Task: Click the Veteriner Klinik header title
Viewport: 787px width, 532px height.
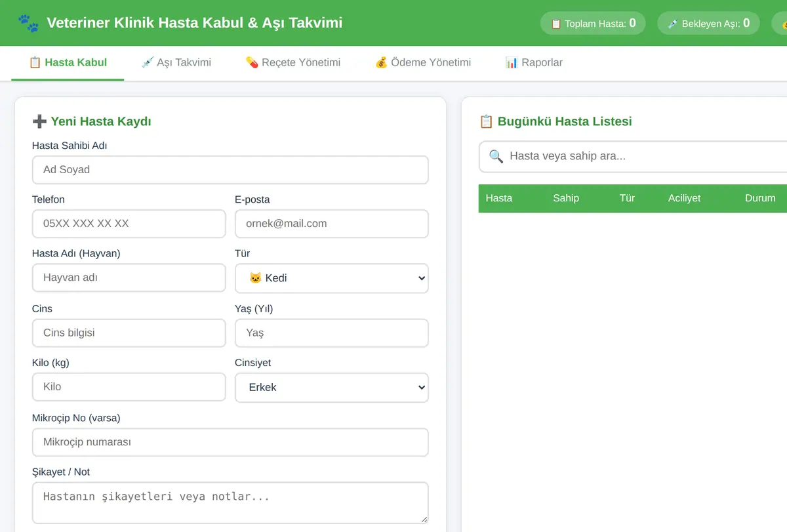Action: tap(194, 24)
